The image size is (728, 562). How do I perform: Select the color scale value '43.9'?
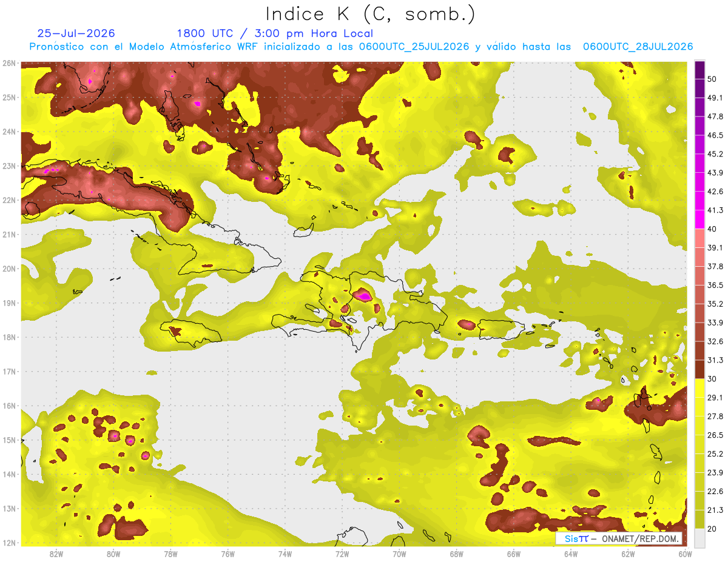(x=715, y=173)
